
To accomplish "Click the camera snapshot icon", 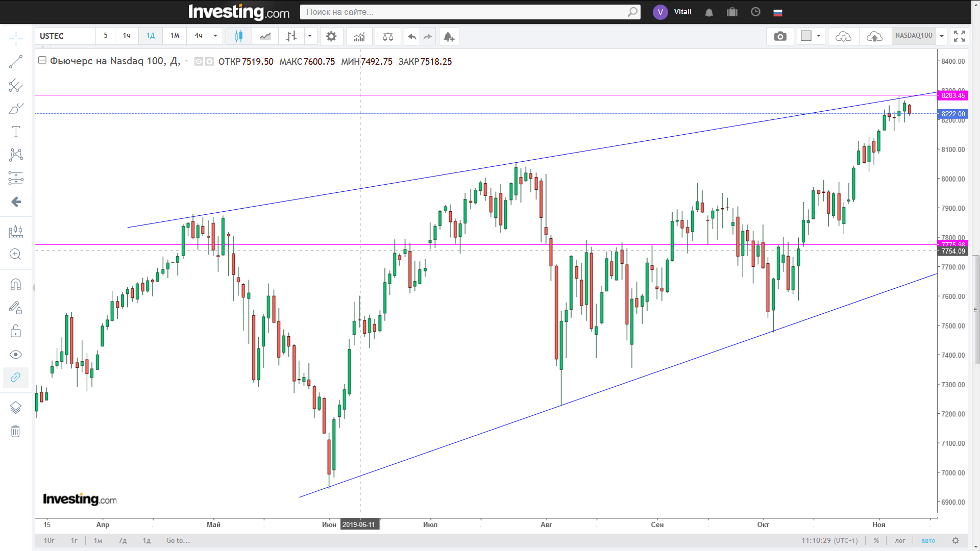I will (780, 36).
